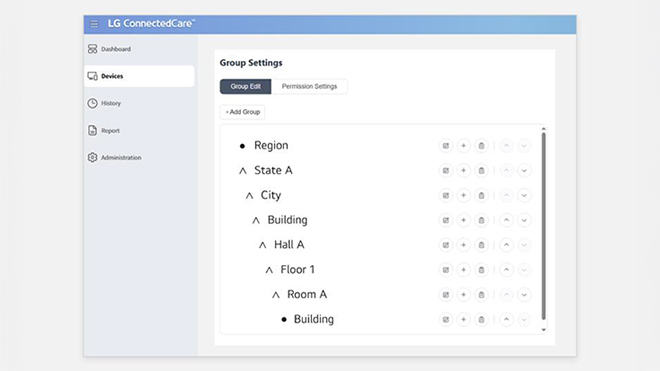Open the hamburger menu beside LG ConnectedCare
This screenshot has height=371, width=660.
tap(94, 24)
